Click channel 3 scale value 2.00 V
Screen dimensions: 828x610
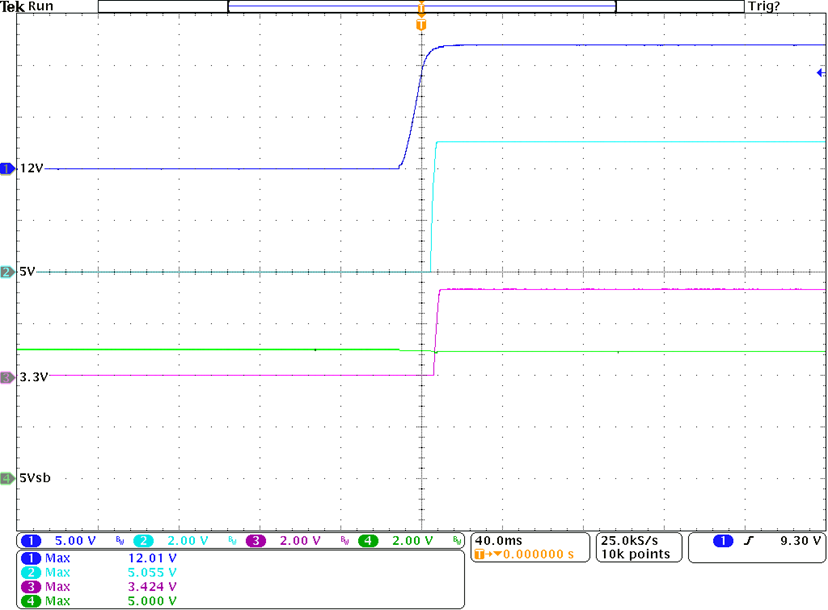(300, 541)
